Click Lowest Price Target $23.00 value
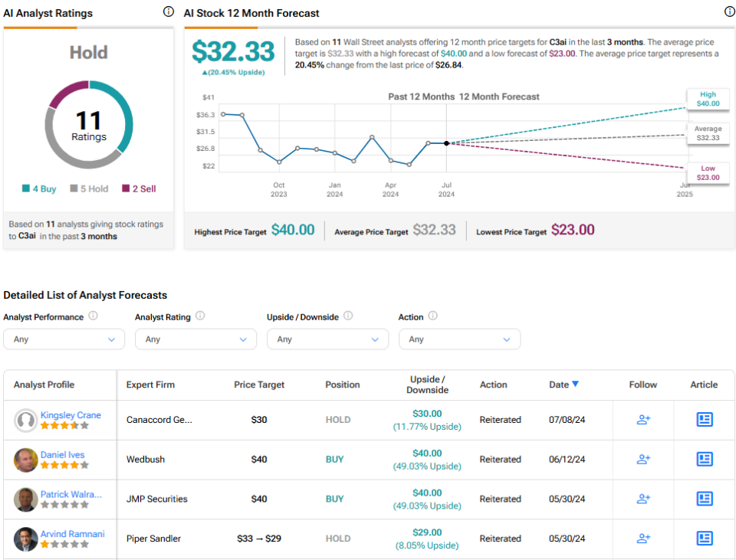Viewport: 736px width, 560px height. 573,230
